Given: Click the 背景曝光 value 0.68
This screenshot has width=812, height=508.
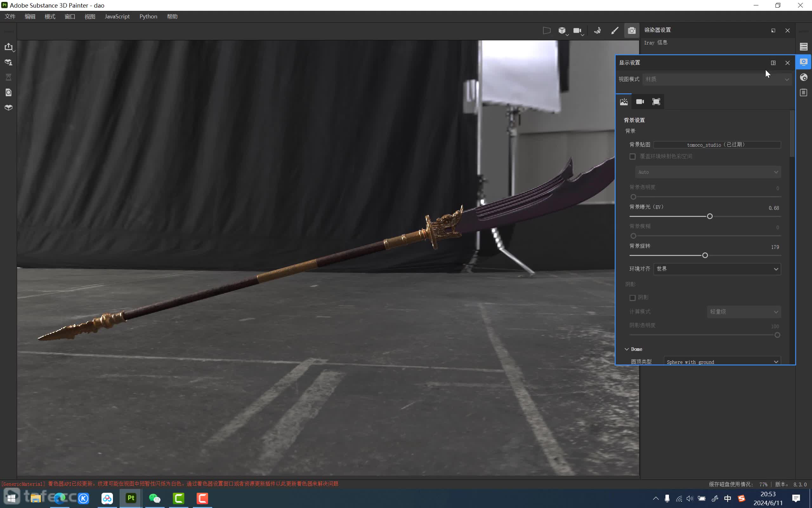Looking at the screenshot, I should pyautogui.click(x=774, y=208).
